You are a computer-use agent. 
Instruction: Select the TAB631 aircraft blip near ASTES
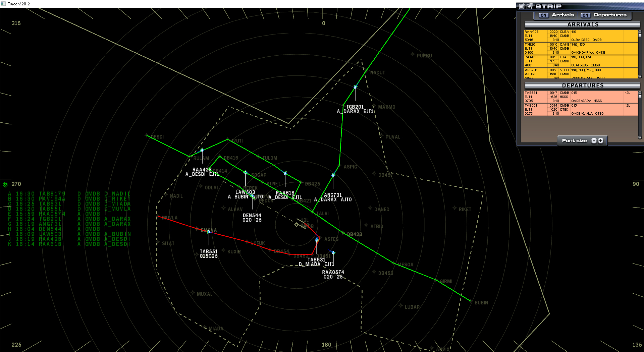pyautogui.click(x=317, y=239)
